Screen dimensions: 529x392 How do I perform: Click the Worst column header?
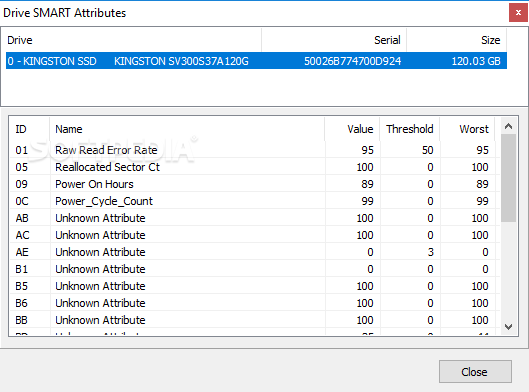pos(467,129)
